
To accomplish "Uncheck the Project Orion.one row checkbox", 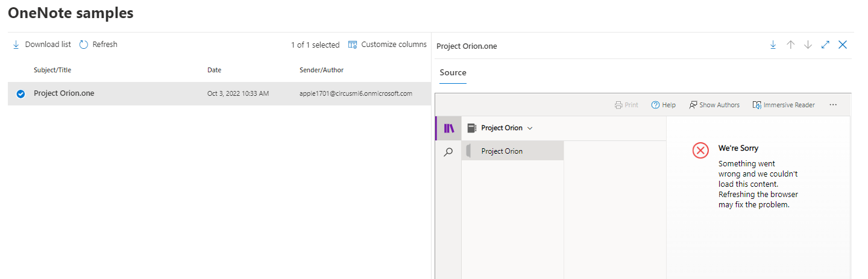I will pyautogui.click(x=20, y=94).
